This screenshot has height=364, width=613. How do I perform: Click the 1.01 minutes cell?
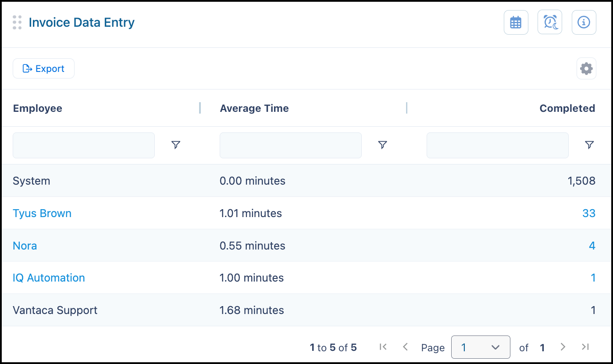click(251, 214)
